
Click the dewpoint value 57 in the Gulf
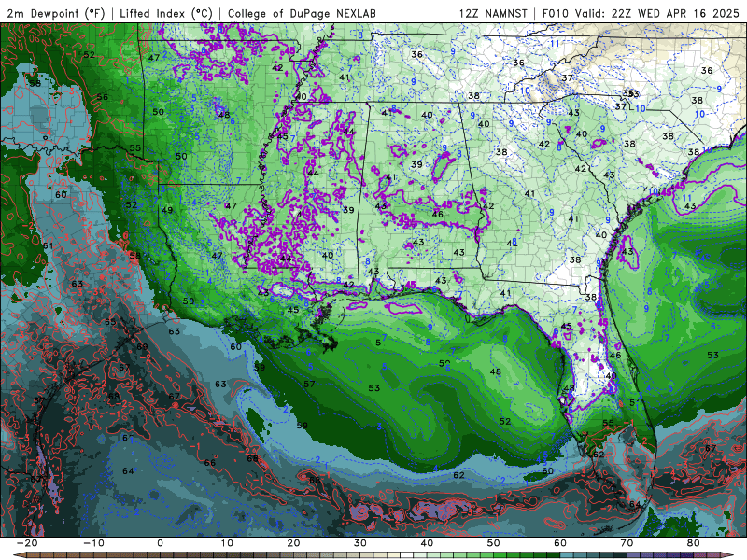point(309,384)
